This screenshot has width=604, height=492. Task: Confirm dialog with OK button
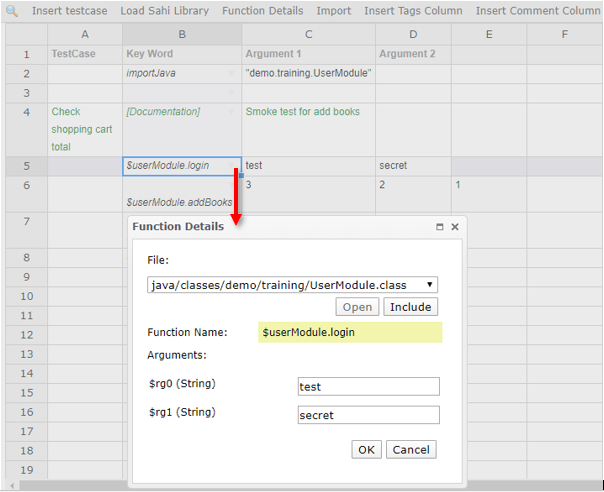[x=366, y=449]
